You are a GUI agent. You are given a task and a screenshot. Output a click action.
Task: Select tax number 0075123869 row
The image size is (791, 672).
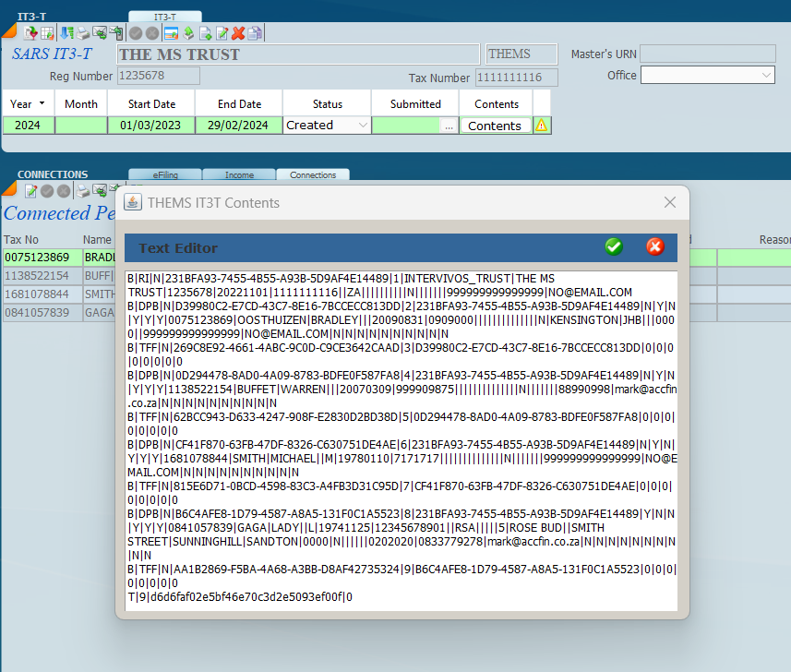[x=38, y=258]
